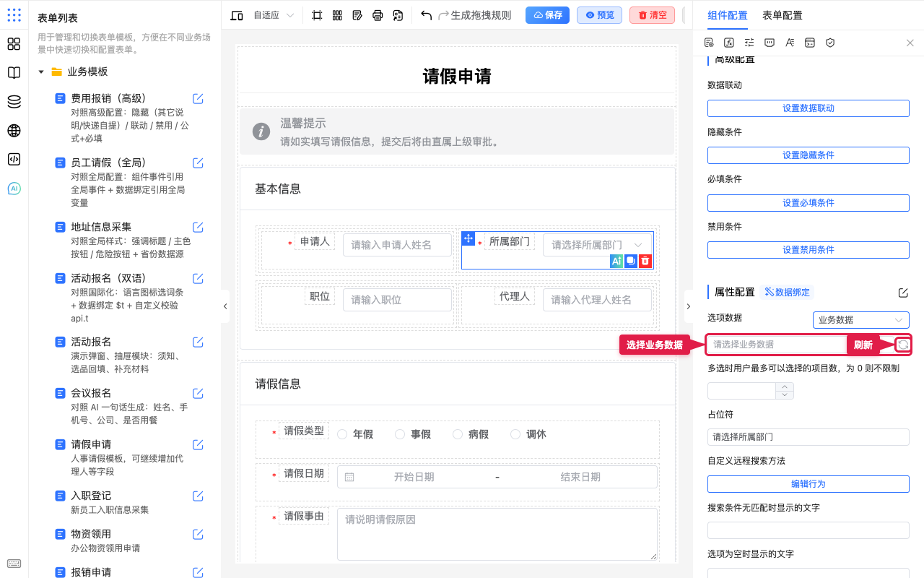
Task: Decrease the max selectable items stepper
Action: (785, 394)
